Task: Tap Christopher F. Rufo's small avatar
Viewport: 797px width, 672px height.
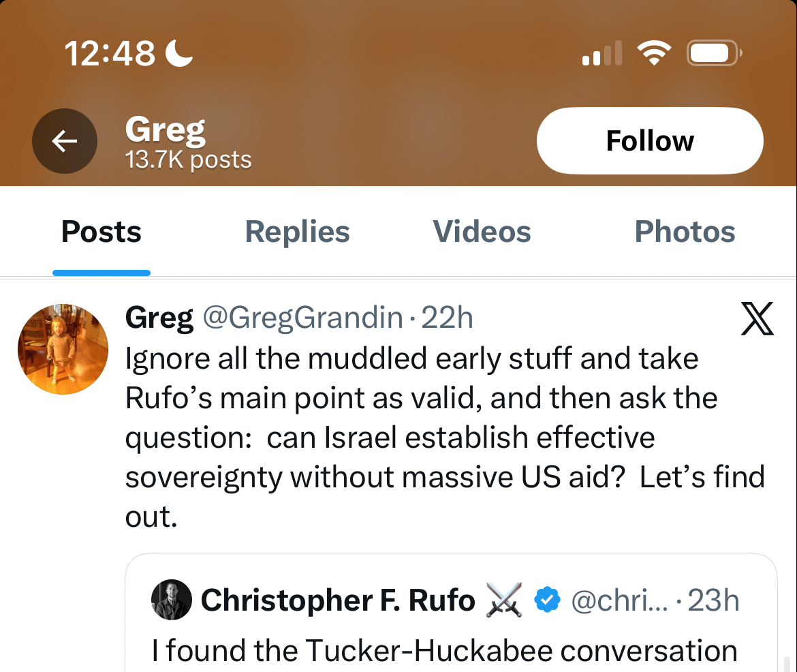Action: pyautogui.click(x=171, y=600)
